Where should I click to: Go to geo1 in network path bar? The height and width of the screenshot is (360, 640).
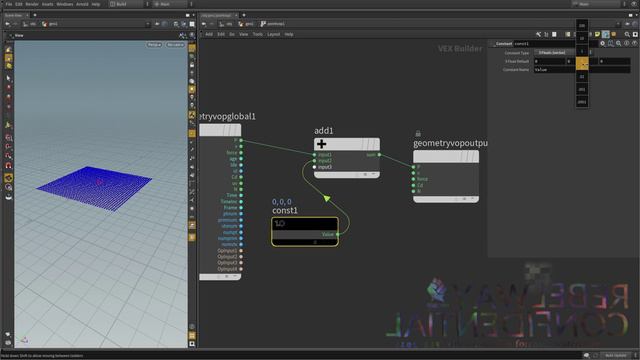pyautogui.click(x=246, y=24)
